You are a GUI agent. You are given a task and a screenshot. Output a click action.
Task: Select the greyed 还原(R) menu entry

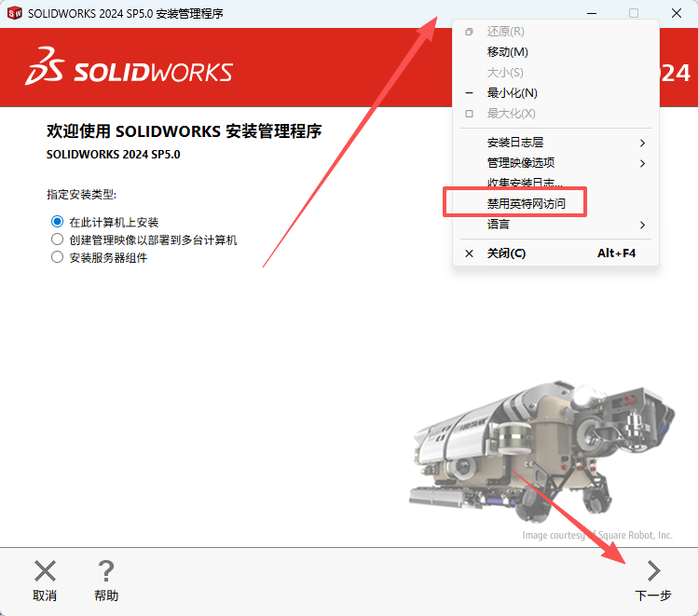click(555, 32)
